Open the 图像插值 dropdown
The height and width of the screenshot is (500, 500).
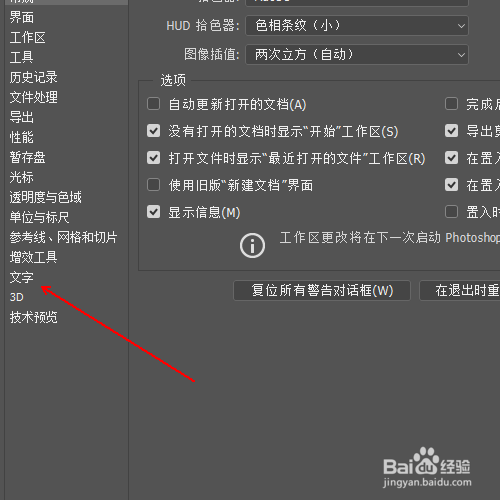(x=357, y=54)
